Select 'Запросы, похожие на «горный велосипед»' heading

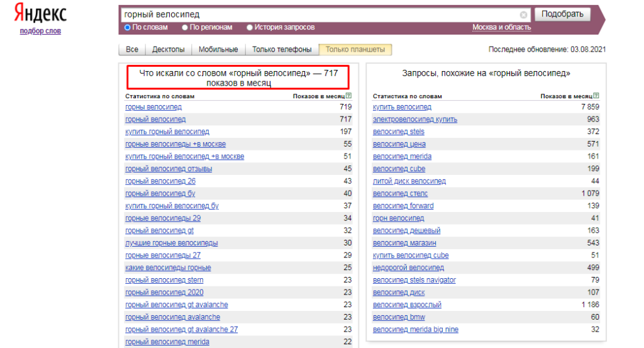tap(486, 74)
